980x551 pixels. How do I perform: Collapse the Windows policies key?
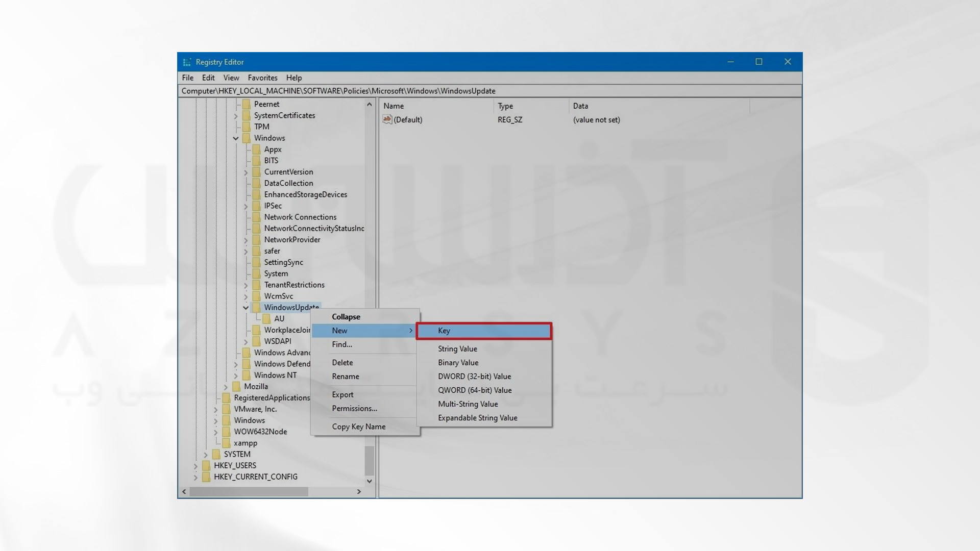pos(236,138)
